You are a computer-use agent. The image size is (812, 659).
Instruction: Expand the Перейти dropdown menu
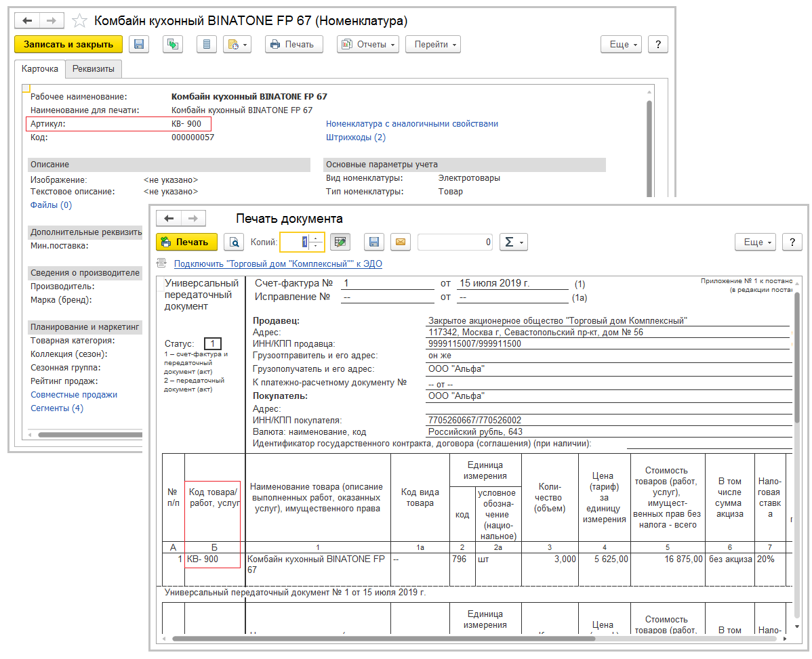pos(432,45)
